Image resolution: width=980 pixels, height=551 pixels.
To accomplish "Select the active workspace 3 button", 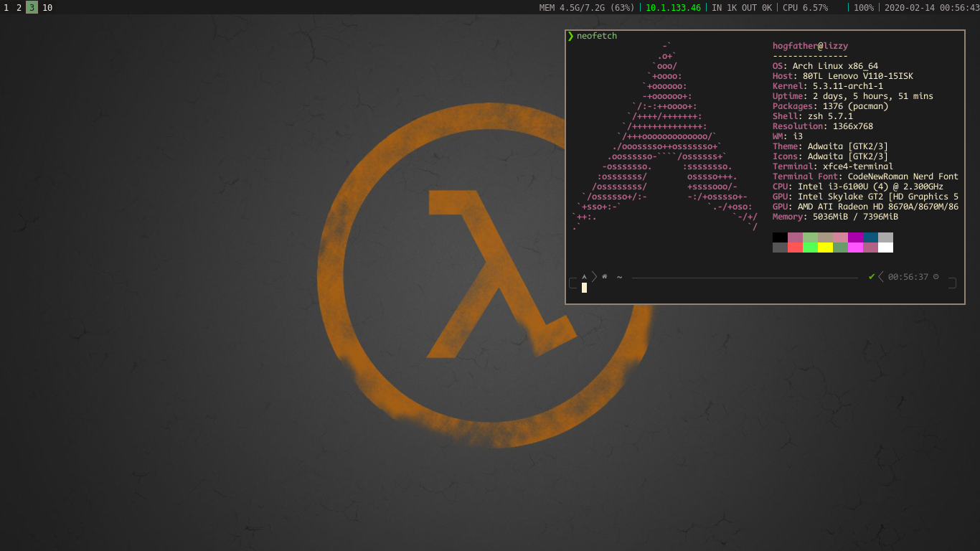I will 32,8.
